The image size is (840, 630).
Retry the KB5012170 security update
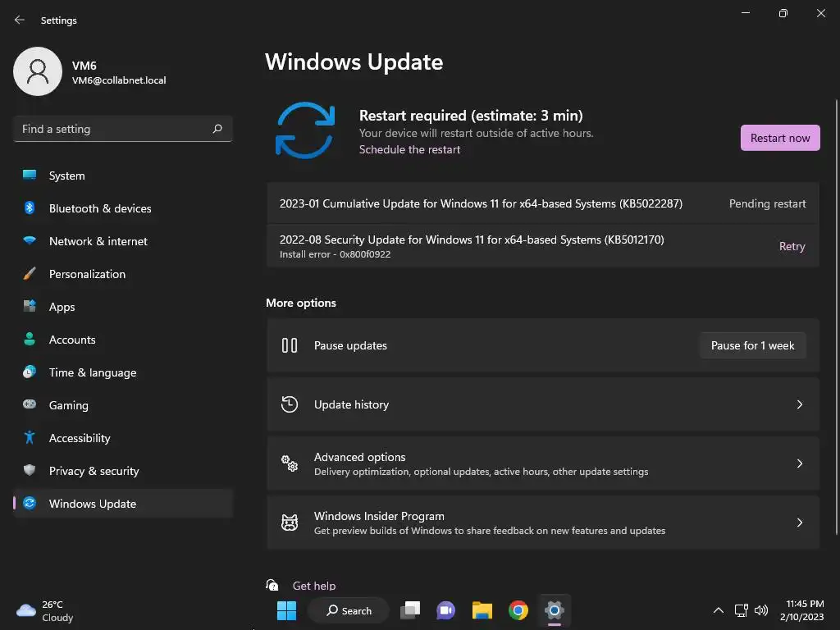pos(792,246)
